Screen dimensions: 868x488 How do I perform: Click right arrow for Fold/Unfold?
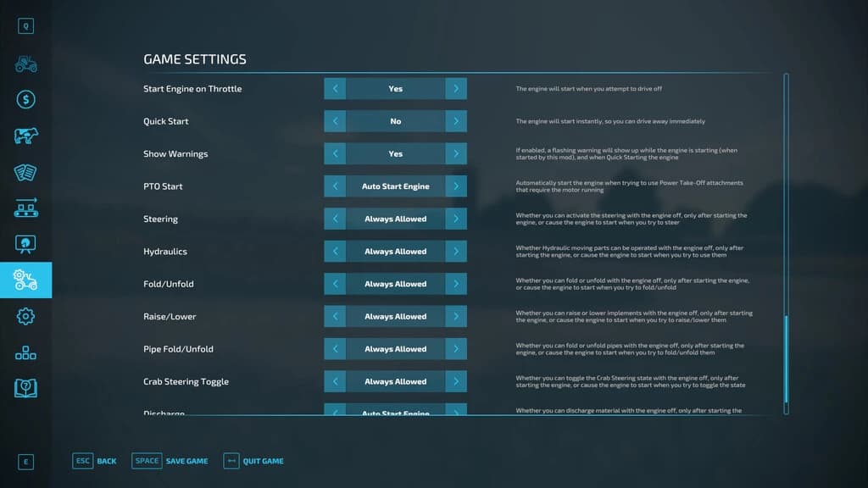[x=456, y=284]
